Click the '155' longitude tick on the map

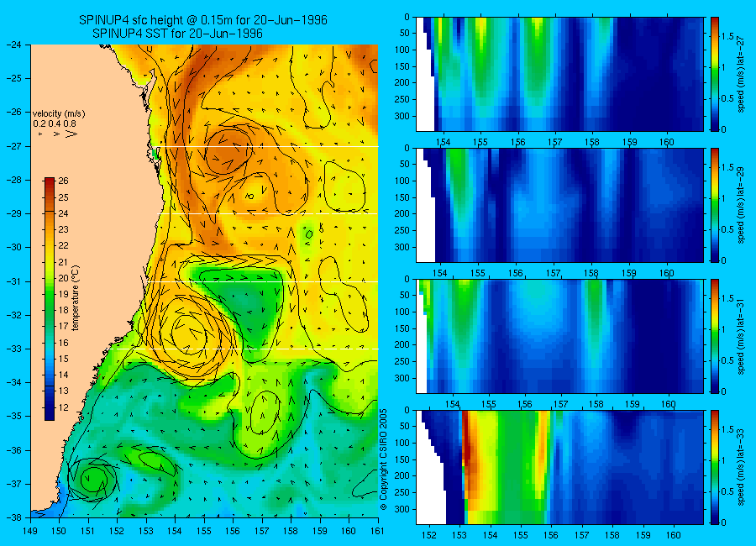point(204,531)
